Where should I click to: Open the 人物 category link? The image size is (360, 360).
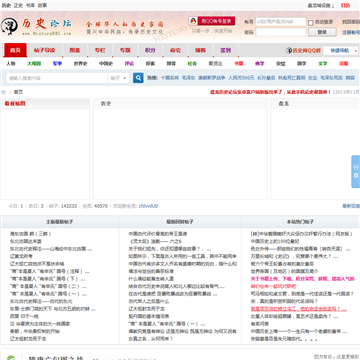[x=11, y=64]
